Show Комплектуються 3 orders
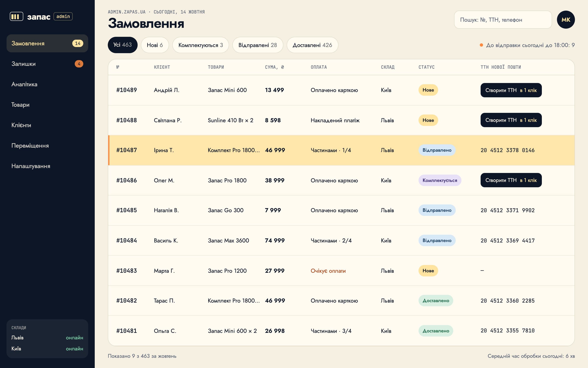 [200, 45]
